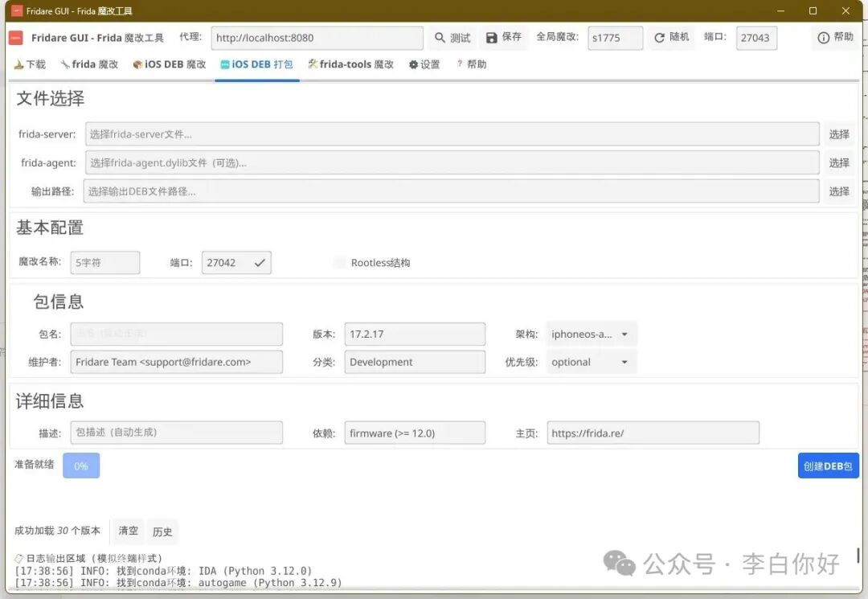
Task: Click the frida-server file path field
Action: click(452, 134)
